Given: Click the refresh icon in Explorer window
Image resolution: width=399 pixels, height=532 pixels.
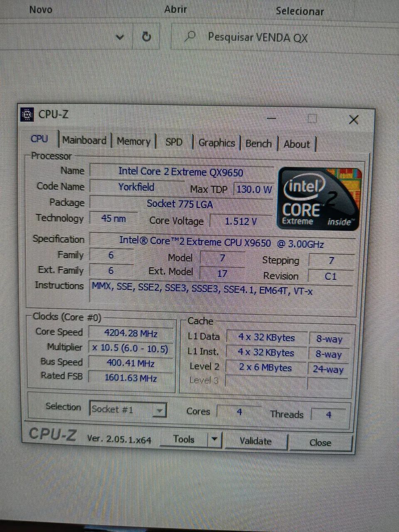Looking at the screenshot, I should click(146, 37).
